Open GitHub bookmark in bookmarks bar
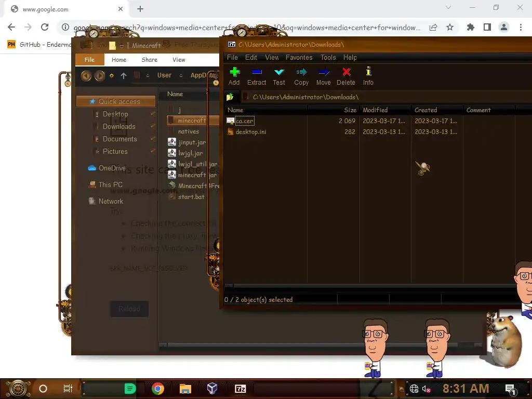Image resolution: width=532 pixels, height=399 pixels. pyautogui.click(x=39, y=45)
